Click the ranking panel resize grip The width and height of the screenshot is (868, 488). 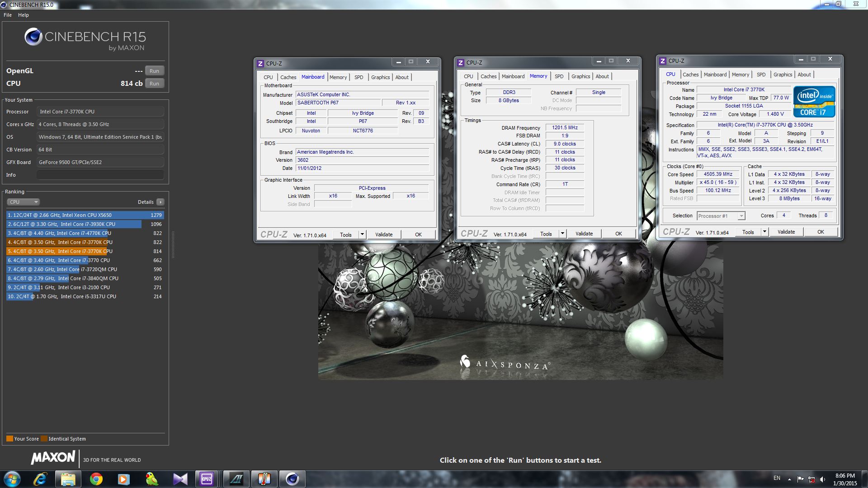pos(173,244)
